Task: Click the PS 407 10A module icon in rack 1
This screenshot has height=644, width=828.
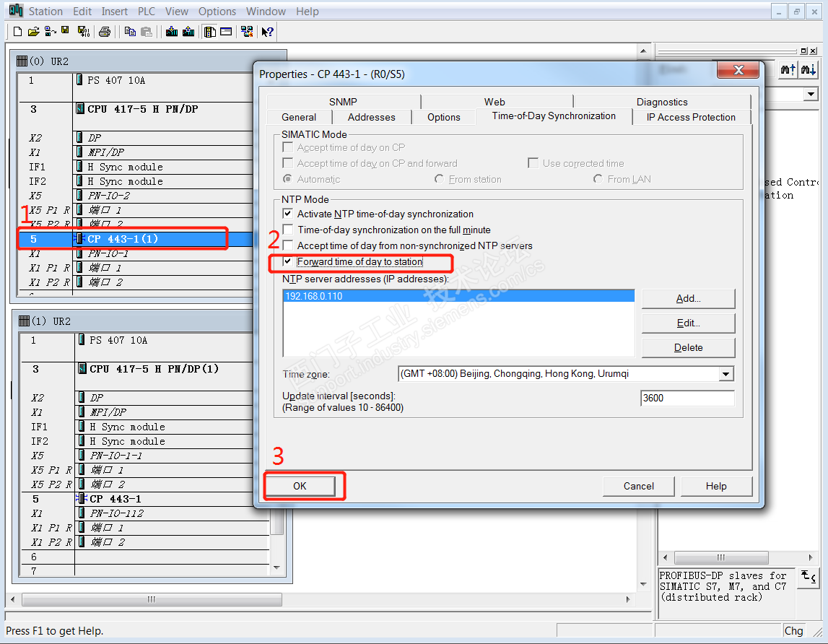Action: (x=82, y=340)
